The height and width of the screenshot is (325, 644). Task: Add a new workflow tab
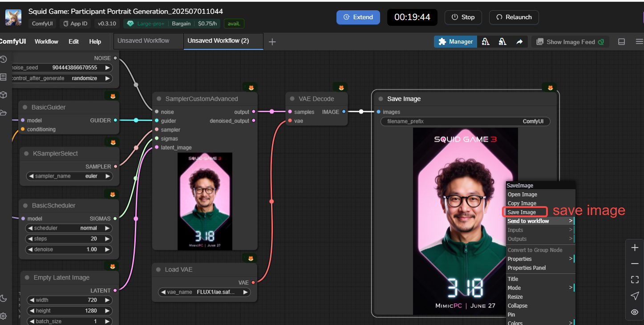[x=272, y=41]
